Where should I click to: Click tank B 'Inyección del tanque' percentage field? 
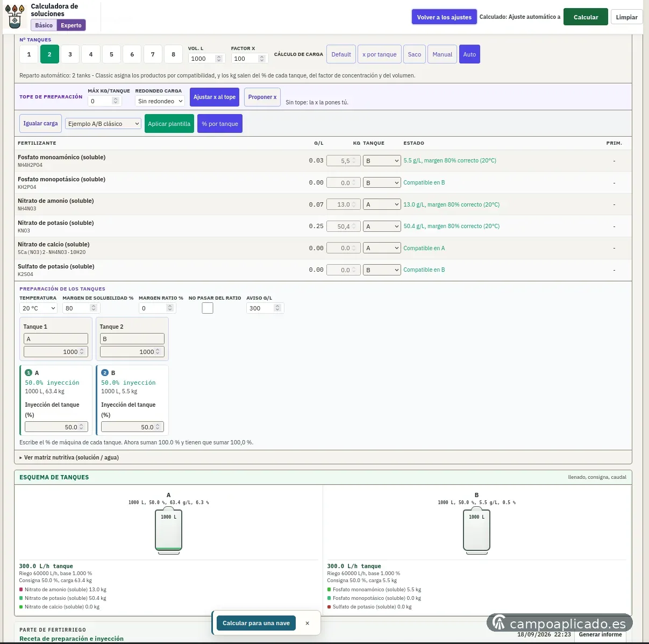(x=132, y=427)
